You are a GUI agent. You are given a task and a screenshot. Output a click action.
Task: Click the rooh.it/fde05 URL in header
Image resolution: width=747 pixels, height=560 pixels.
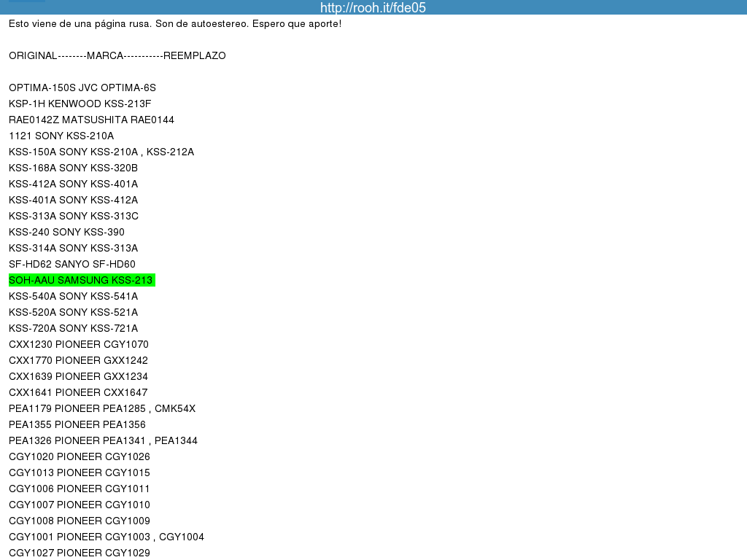373,7
